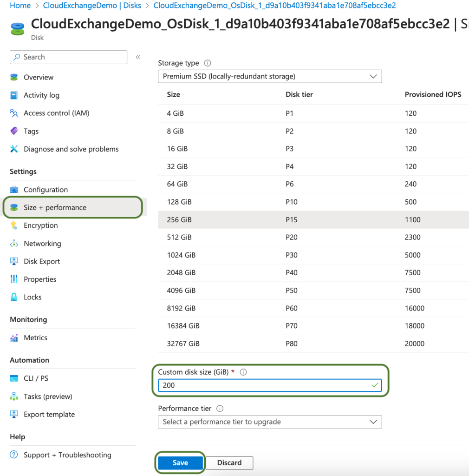
Task: Open Networking settings page
Action: coord(42,244)
